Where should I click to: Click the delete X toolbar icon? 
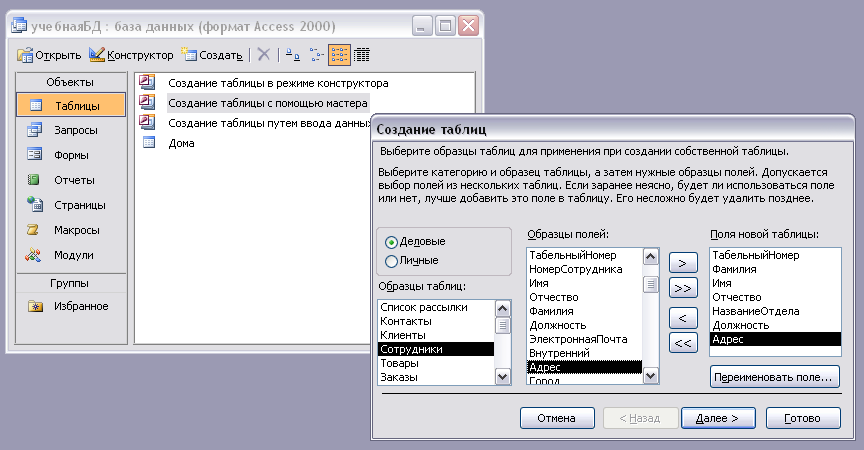[x=264, y=55]
